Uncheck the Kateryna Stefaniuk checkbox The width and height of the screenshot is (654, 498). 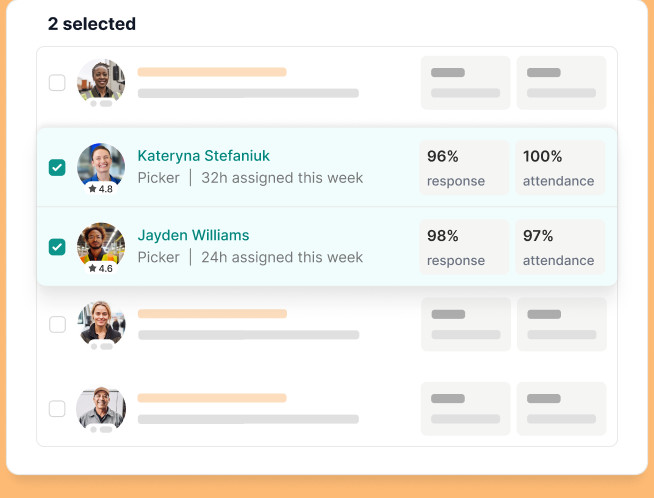pyautogui.click(x=57, y=167)
